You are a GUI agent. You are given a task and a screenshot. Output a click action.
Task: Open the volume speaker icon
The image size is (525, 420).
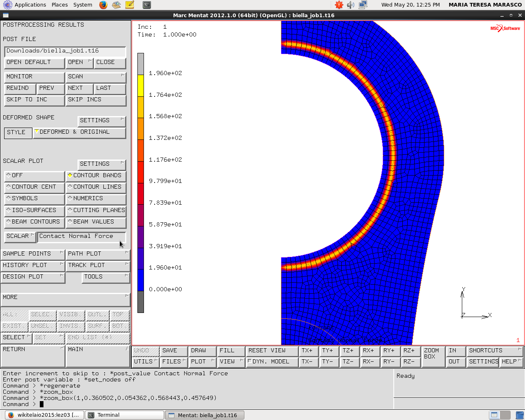point(351,5)
